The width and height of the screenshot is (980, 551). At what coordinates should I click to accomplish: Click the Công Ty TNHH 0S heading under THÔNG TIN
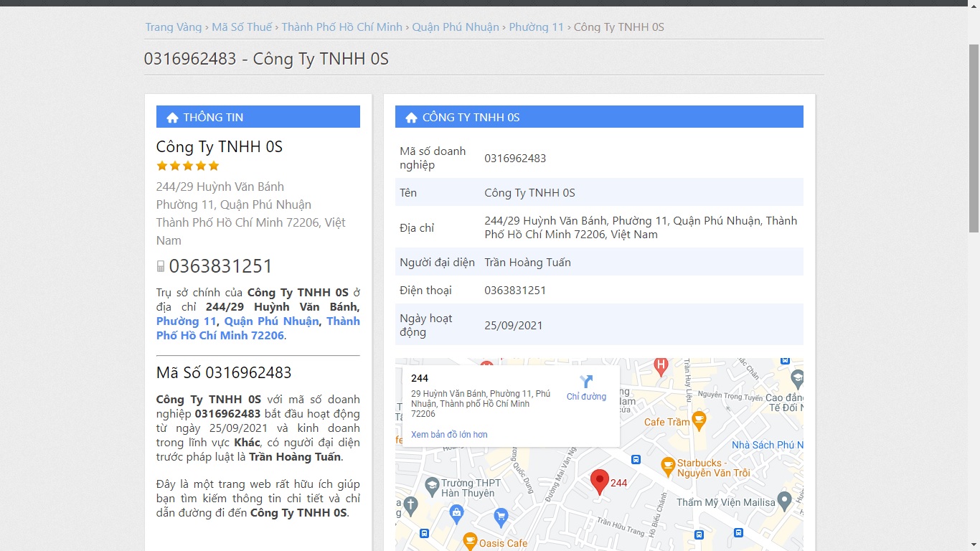(x=220, y=147)
